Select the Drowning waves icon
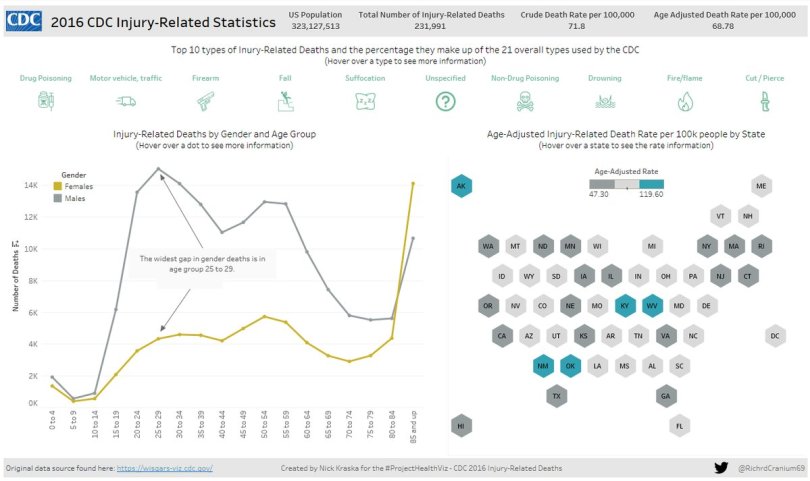The width and height of the screenshot is (810, 481). (604, 101)
